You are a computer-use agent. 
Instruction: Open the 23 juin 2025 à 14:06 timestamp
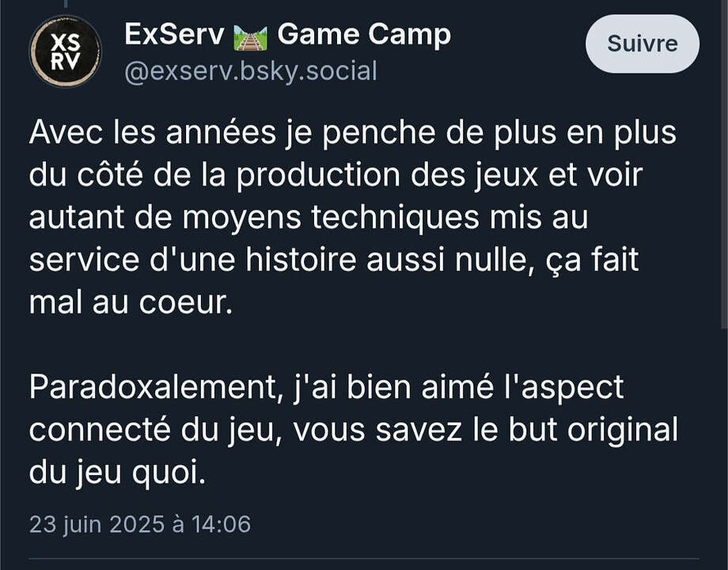coord(140,524)
